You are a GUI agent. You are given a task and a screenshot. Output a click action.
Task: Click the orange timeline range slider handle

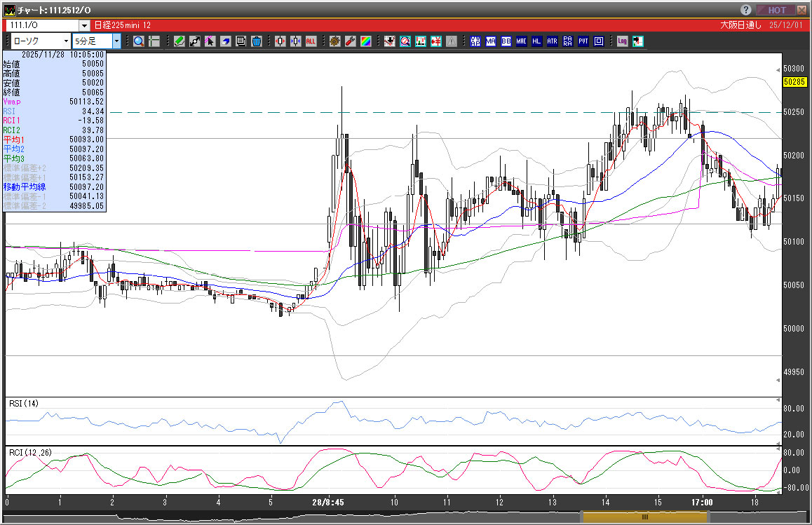(x=645, y=517)
